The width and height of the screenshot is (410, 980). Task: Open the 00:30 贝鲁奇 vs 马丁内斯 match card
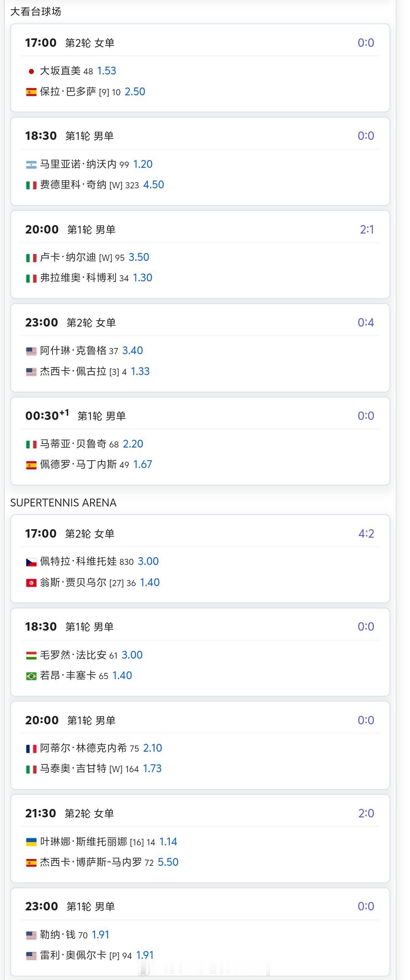(200, 441)
